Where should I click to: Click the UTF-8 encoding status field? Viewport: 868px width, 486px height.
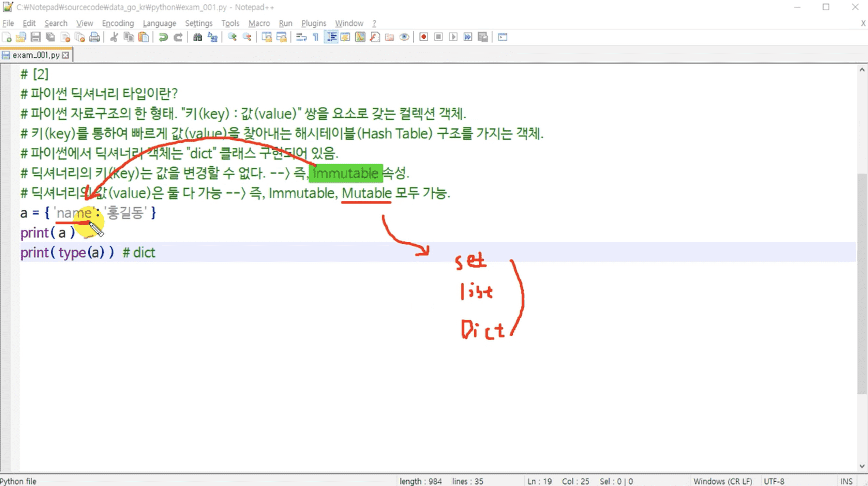tap(774, 481)
